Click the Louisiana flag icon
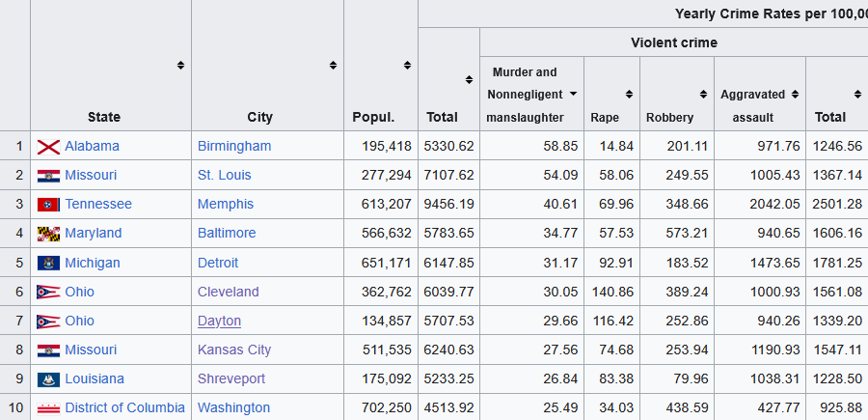This screenshot has width=868, height=420. pyautogui.click(x=49, y=379)
